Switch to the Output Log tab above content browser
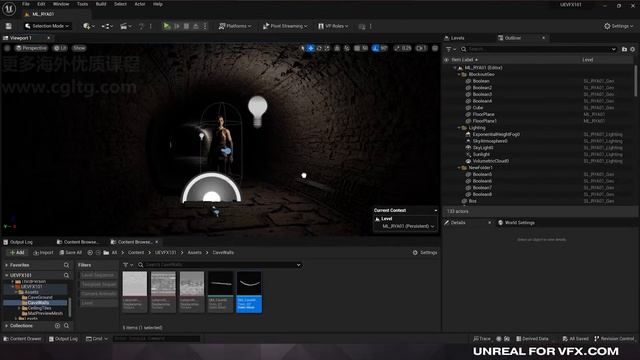Screen dimensions: 640x360 18,242
